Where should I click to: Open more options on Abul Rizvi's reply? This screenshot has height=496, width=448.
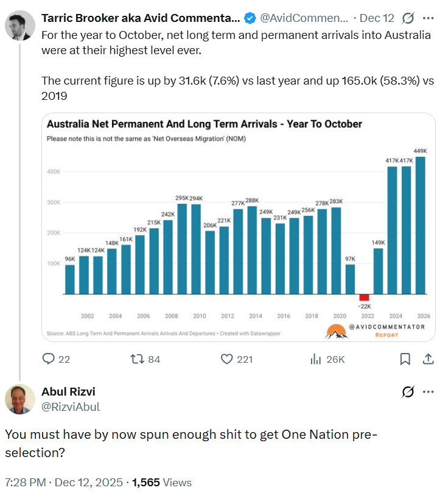(429, 392)
